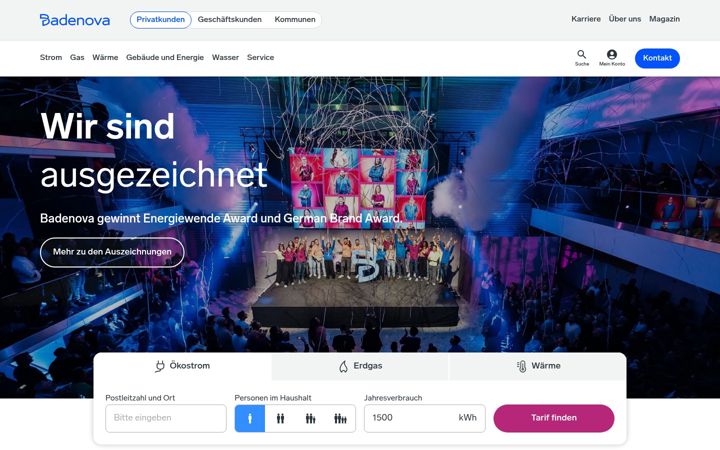This screenshot has width=720, height=450.
Task: Open the Service menu
Action: pos(260,57)
